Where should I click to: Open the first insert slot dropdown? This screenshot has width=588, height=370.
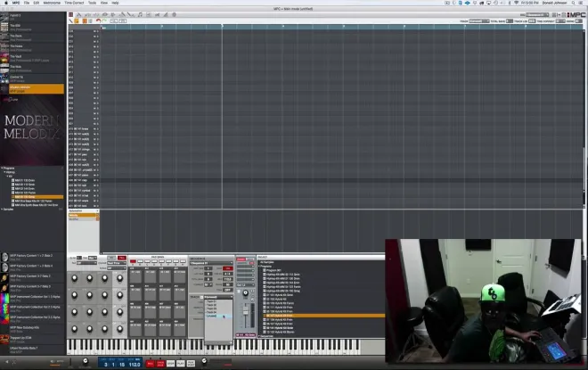click(245, 266)
